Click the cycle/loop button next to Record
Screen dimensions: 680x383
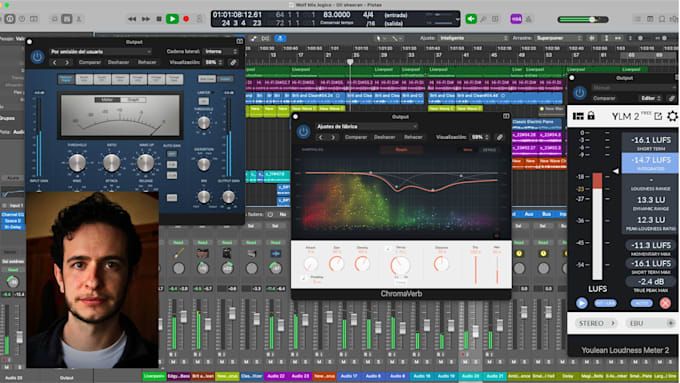tap(199, 19)
